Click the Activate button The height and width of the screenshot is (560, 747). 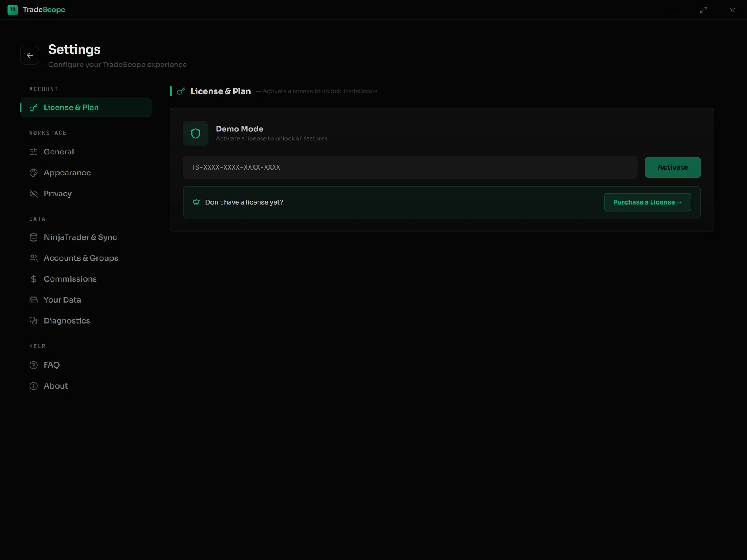[673, 167]
